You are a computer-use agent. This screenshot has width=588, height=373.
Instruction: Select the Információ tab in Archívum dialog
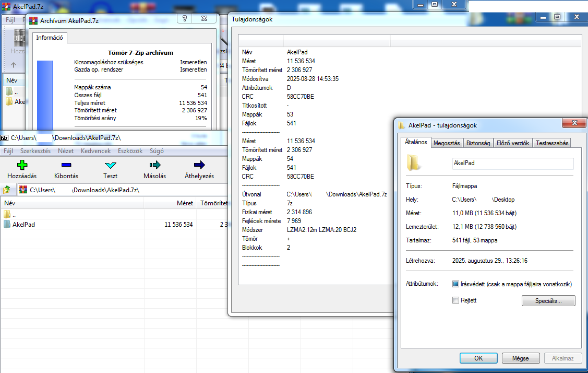(50, 38)
